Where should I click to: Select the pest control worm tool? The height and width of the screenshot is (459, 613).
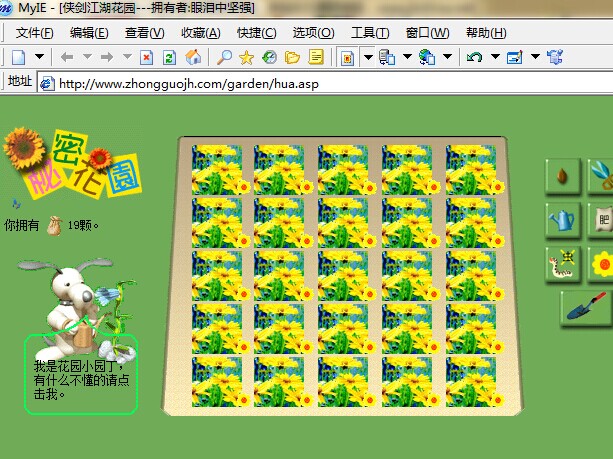tap(563, 264)
